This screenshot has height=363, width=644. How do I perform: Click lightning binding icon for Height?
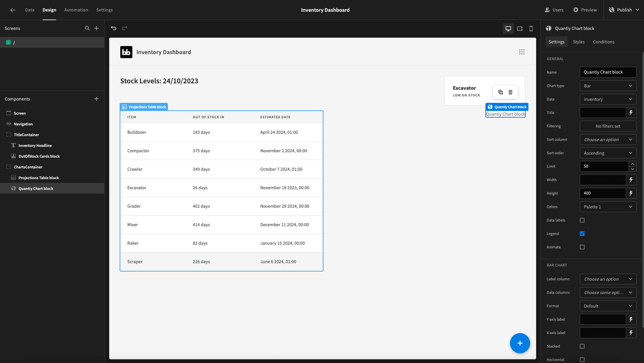[631, 193]
